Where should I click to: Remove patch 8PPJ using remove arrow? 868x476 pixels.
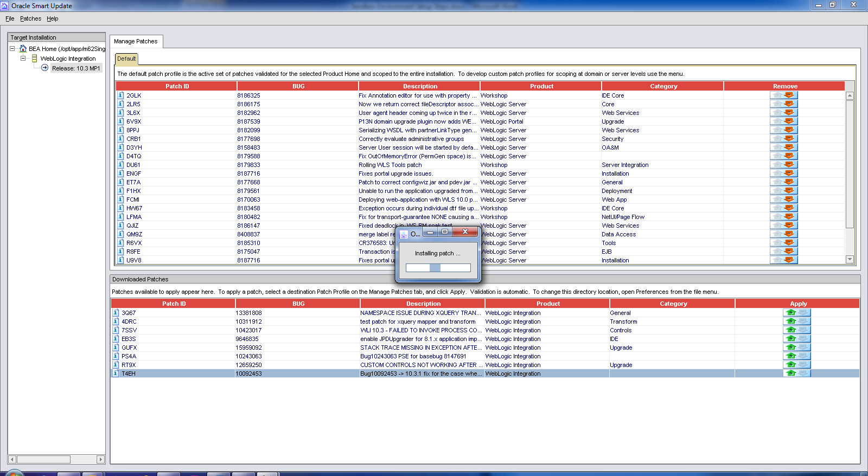coord(789,130)
